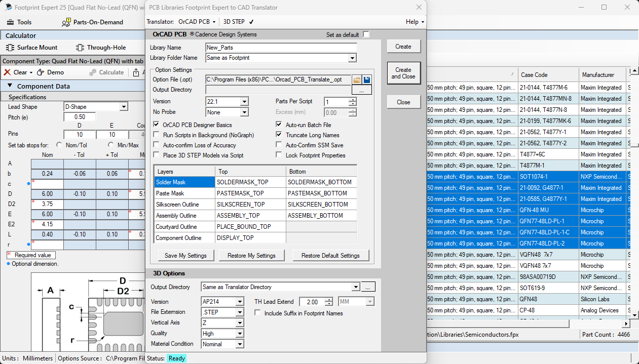Open the option file folder browse icon

[x=357, y=80]
